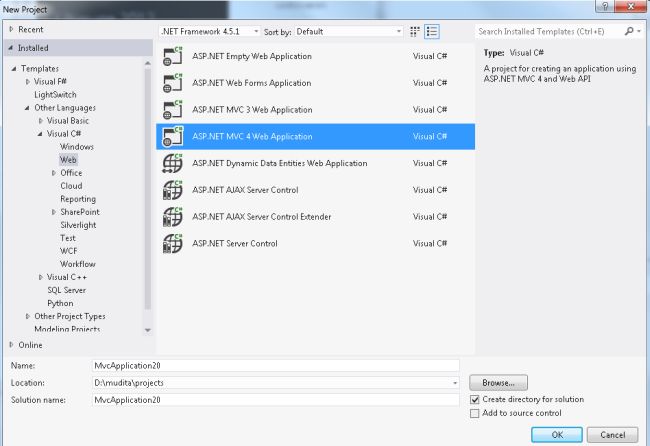Enable Add to source control checkbox
This screenshot has width=650, height=446.
pyautogui.click(x=475, y=413)
